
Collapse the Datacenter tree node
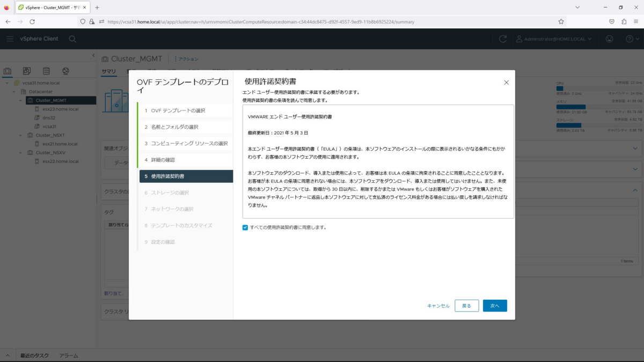[x=14, y=92]
